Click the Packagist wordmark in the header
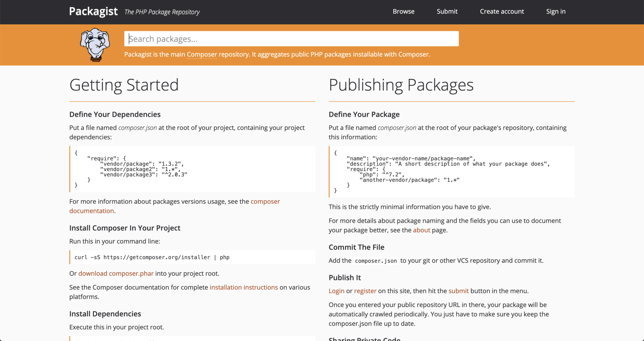The image size is (644, 341). (x=93, y=11)
